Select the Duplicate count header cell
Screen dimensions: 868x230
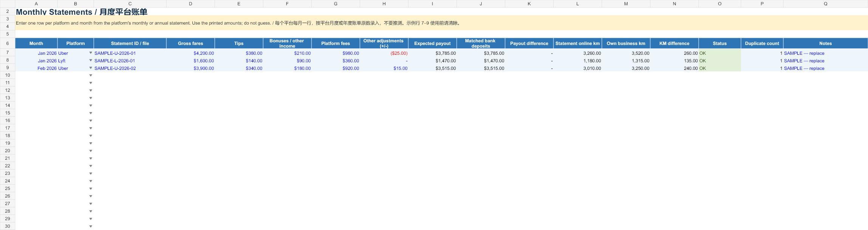click(x=762, y=43)
